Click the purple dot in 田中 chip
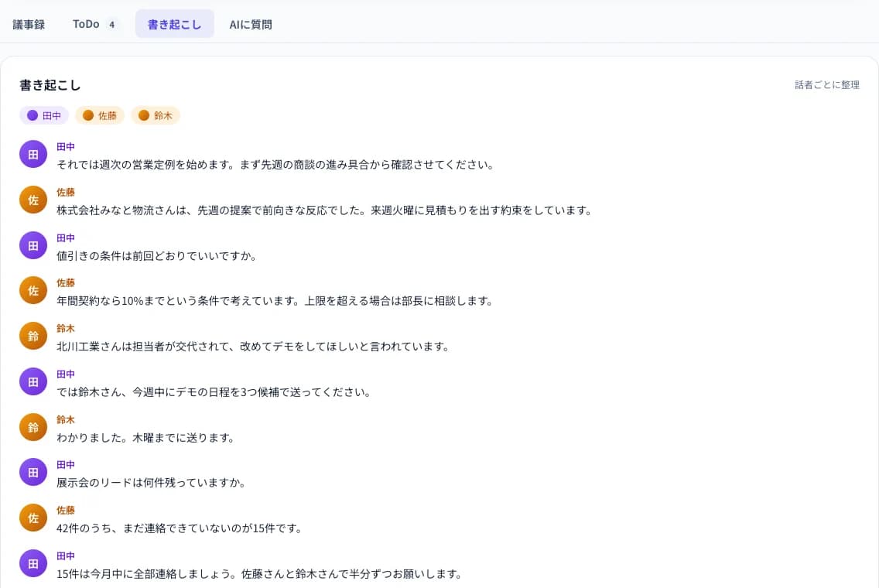 click(x=32, y=115)
